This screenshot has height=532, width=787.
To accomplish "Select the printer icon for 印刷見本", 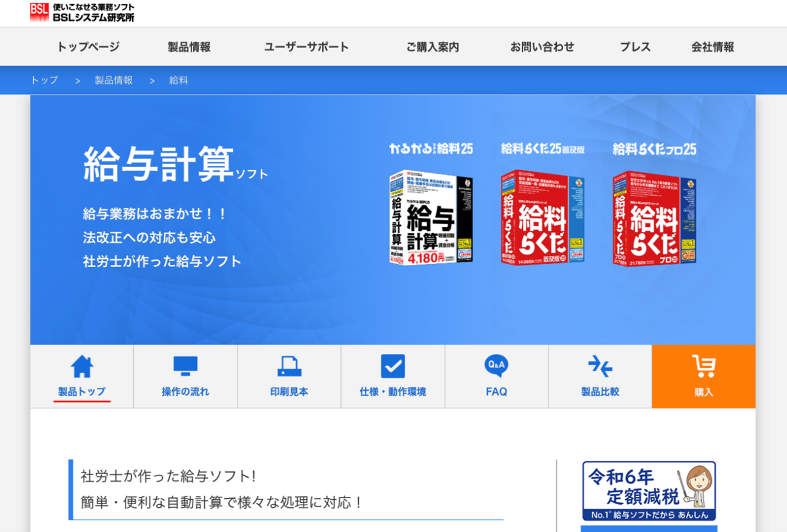I will [x=289, y=367].
